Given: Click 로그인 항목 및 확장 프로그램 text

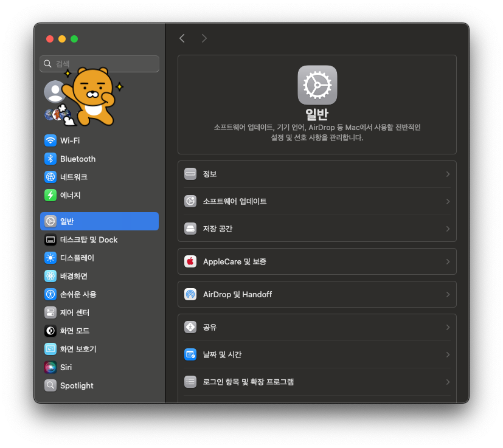Looking at the screenshot, I should [x=248, y=382].
